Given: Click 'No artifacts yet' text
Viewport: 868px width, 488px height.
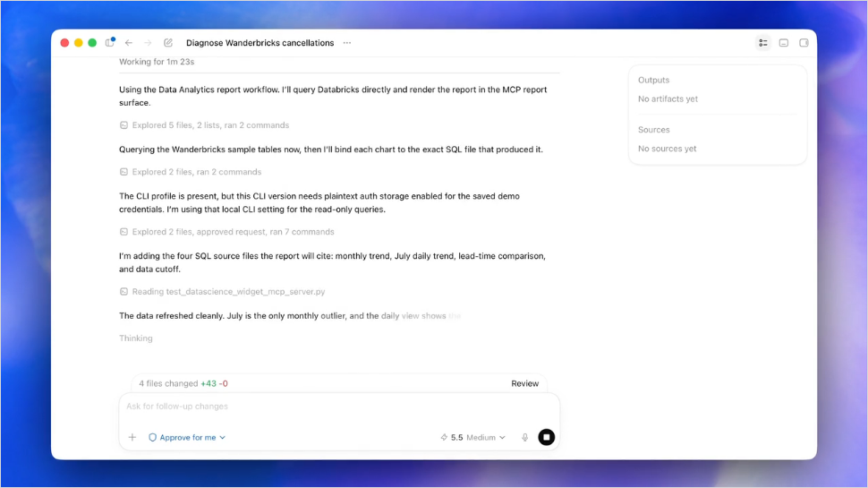Looking at the screenshot, I should (x=668, y=98).
